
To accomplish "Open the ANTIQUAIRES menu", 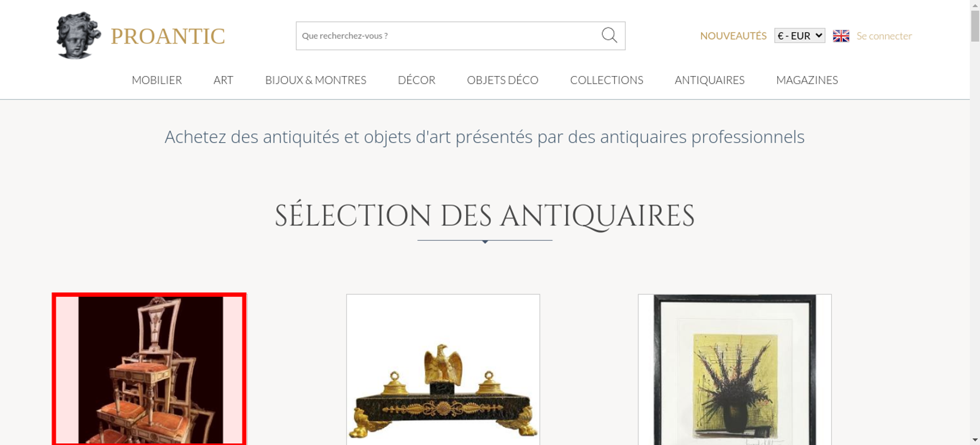I will 710,80.
